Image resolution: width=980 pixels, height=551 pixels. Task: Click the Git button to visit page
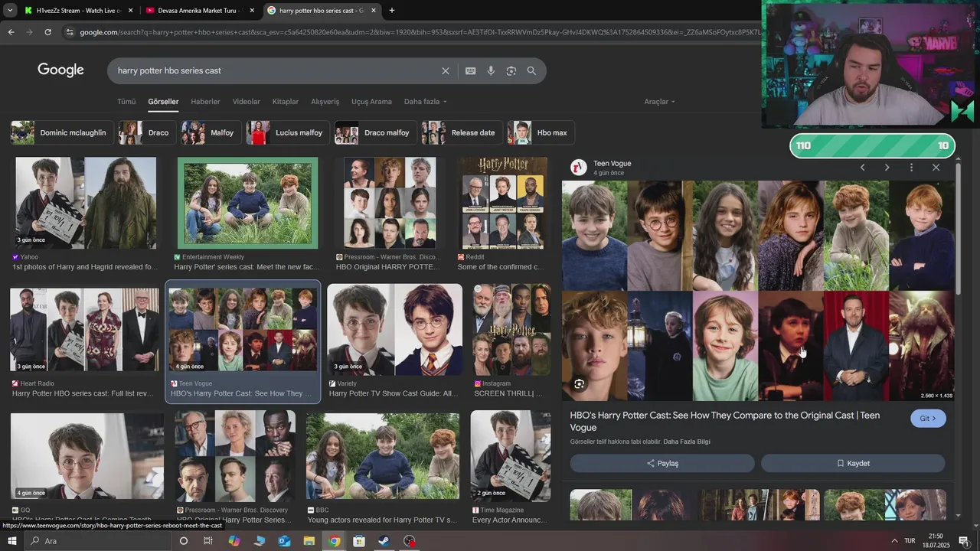(928, 419)
